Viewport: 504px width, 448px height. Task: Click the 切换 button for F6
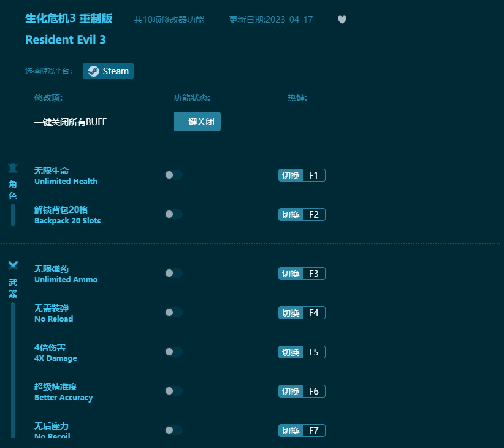(291, 391)
